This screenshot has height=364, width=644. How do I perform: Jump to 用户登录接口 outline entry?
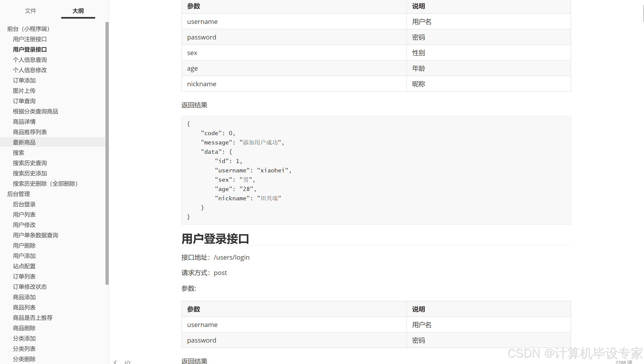(30, 50)
